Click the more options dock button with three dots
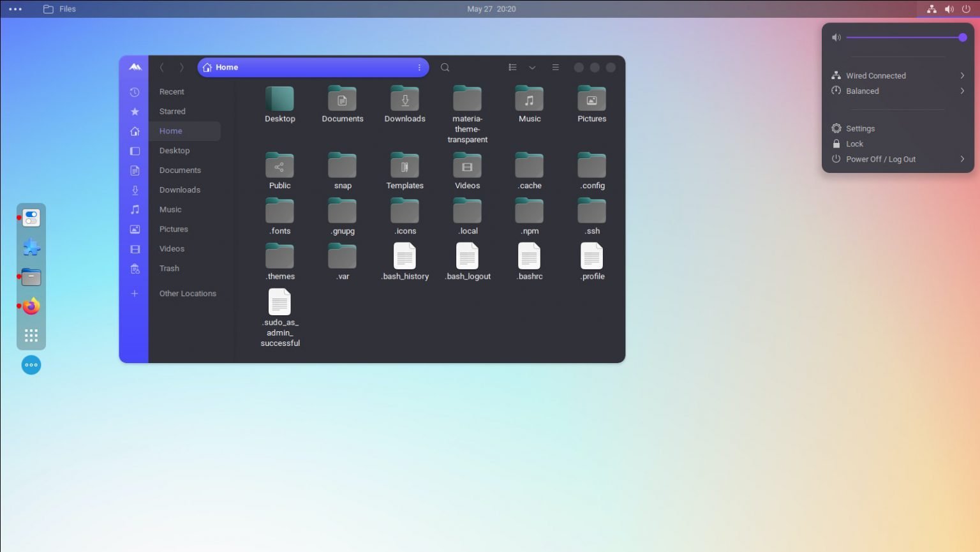The height and width of the screenshot is (552, 980). click(x=31, y=364)
